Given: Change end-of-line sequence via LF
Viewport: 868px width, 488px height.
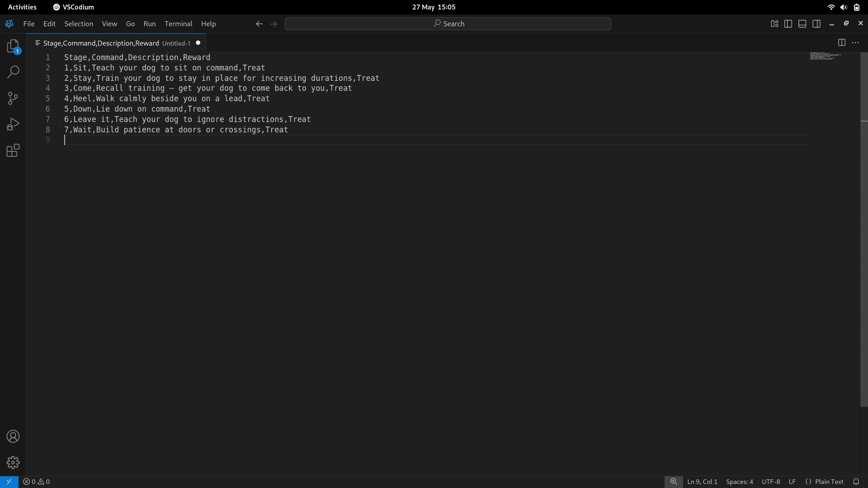Looking at the screenshot, I should (792, 482).
